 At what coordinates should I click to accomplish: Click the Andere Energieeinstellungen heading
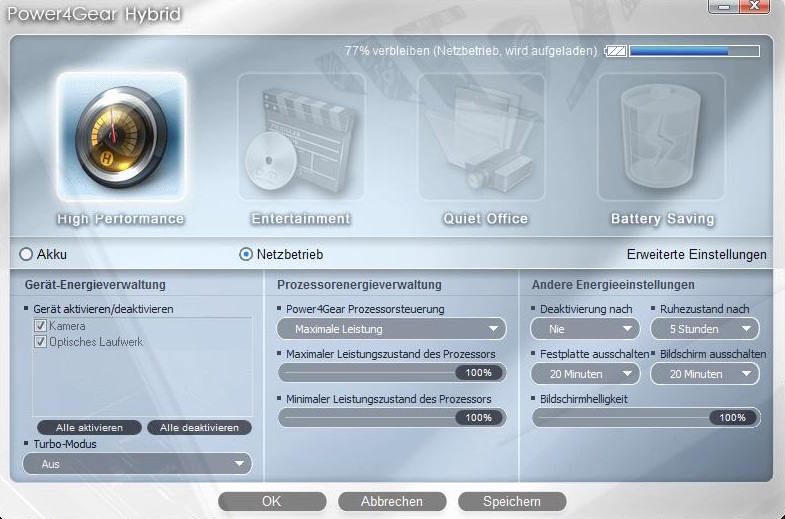click(613, 285)
